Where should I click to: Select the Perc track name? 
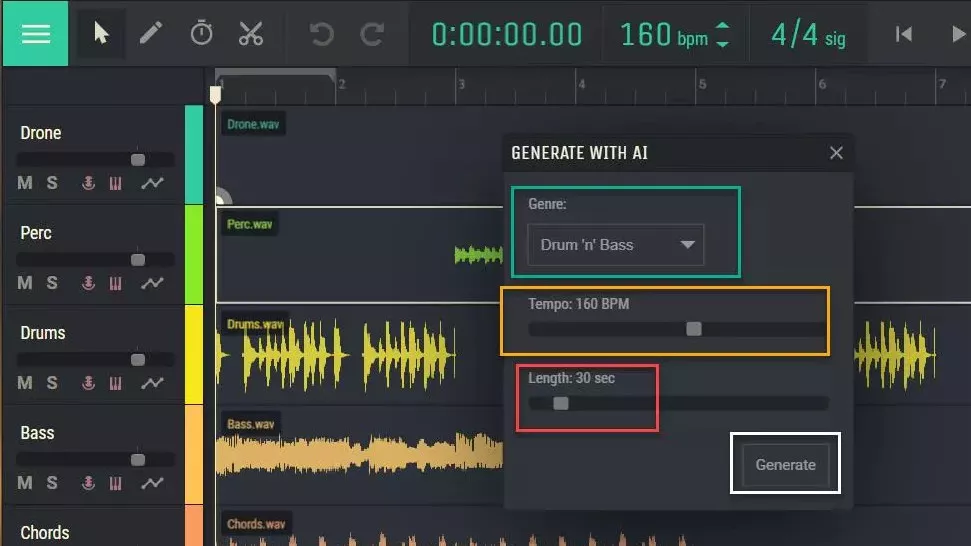pyautogui.click(x=36, y=233)
